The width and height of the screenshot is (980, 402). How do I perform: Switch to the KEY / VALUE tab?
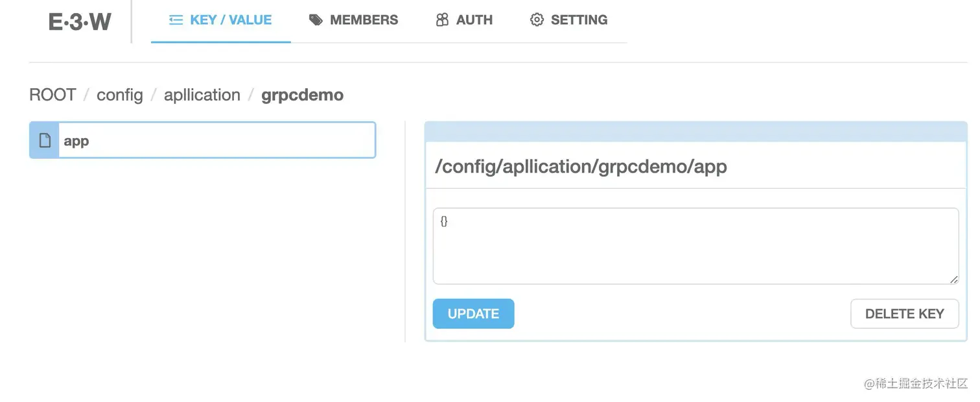(x=230, y=20)
